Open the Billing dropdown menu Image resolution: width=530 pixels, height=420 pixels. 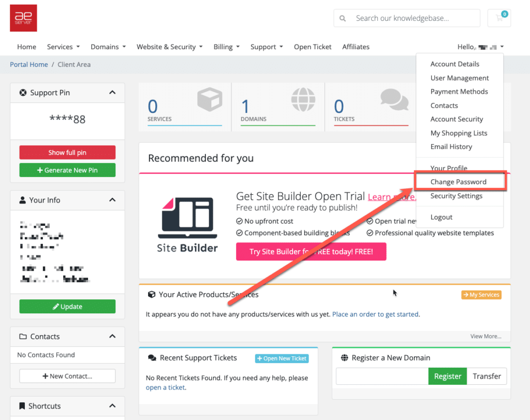pyautogui.click(x=226, y=47)
